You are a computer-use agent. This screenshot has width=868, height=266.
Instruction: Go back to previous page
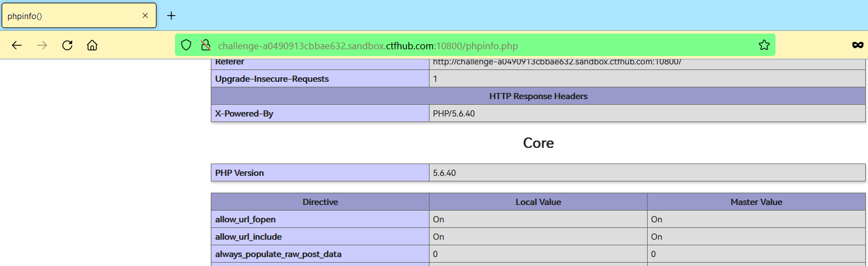click(x=17, y=45)
